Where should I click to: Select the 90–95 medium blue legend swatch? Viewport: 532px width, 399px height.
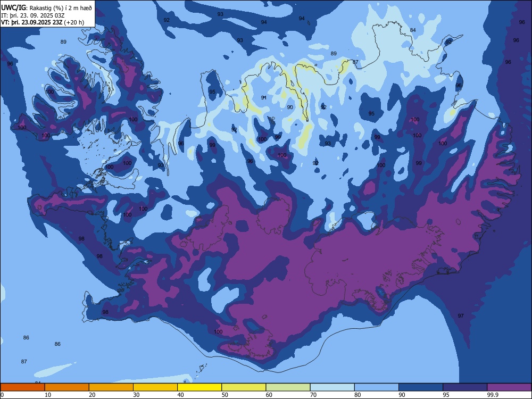click(x=421, y=387)
